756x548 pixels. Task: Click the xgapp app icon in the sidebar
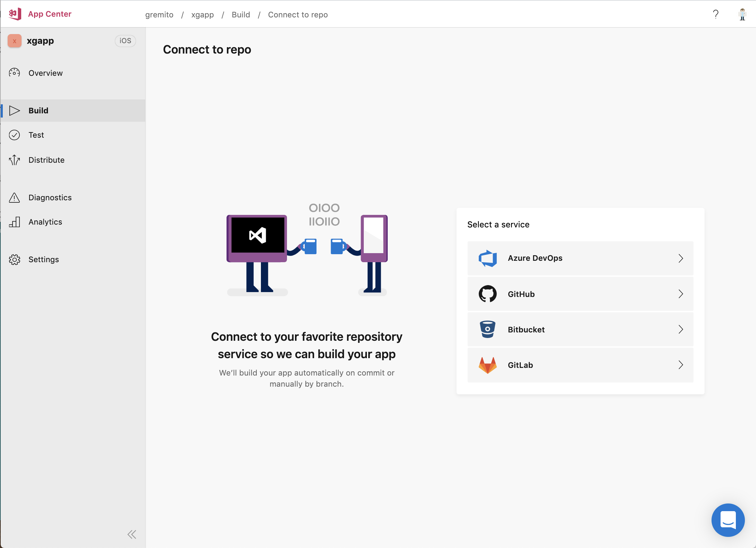pyautogui.click(x=15, y=41)
